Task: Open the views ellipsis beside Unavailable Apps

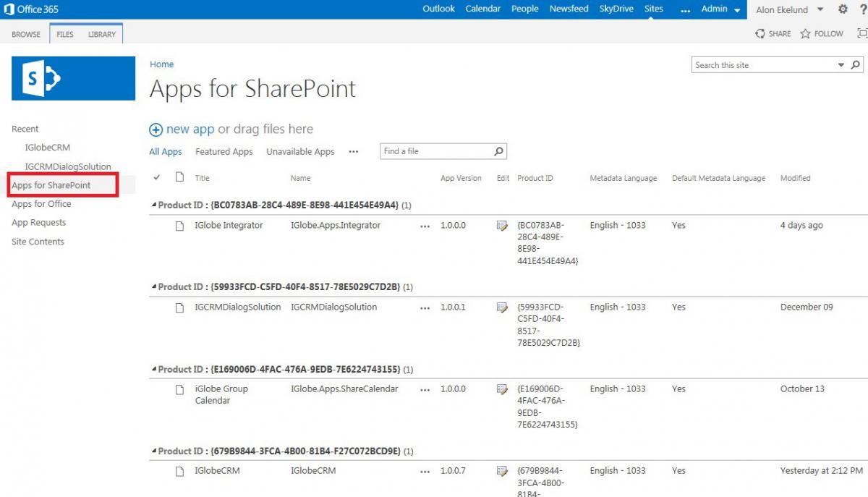Action: click(354, 152)
